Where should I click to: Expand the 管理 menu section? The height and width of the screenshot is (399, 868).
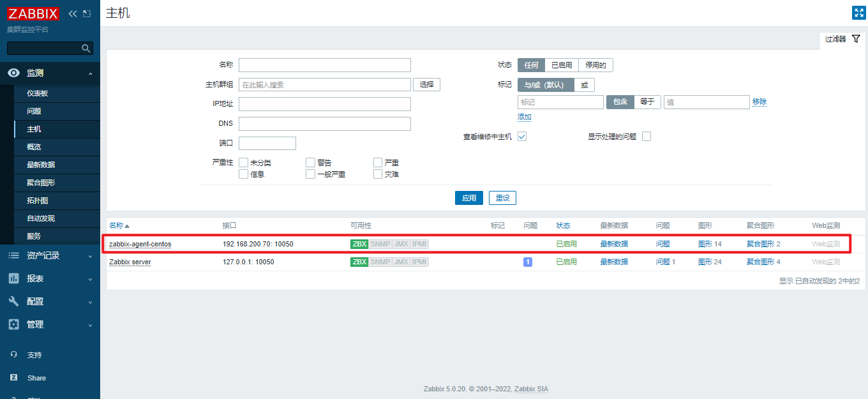[90, 326]
